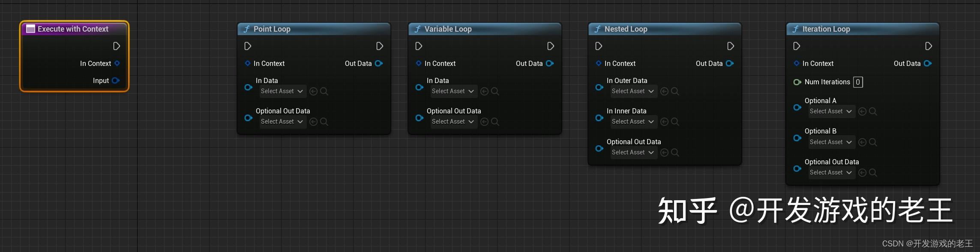The height and width of the screenshot is (252, 980).
Task: Click Out Data output pin on Point Loop
Action: [379, 63]
